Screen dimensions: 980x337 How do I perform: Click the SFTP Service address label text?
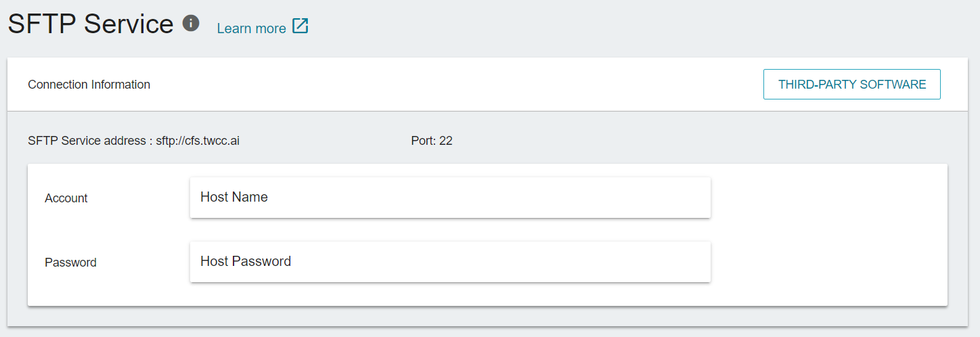[86, 141]
